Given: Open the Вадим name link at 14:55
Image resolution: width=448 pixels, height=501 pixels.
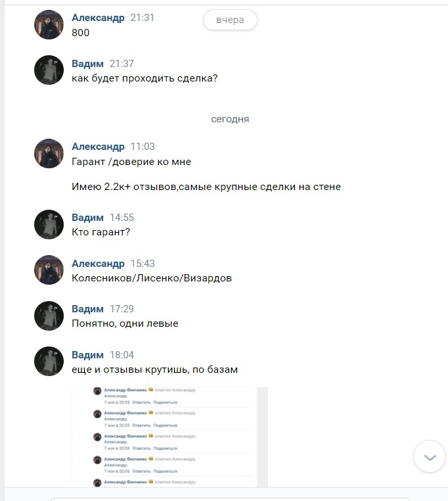Looking at the screenshot, I should click(87, 218).
